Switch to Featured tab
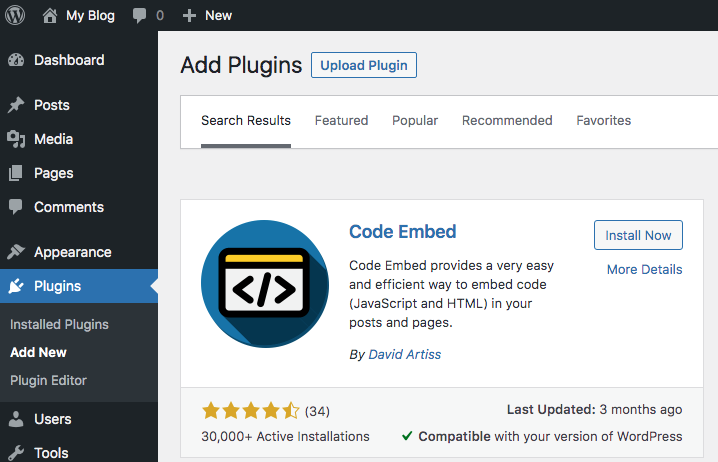Screen dimensions: 718x462 point(341,120)
